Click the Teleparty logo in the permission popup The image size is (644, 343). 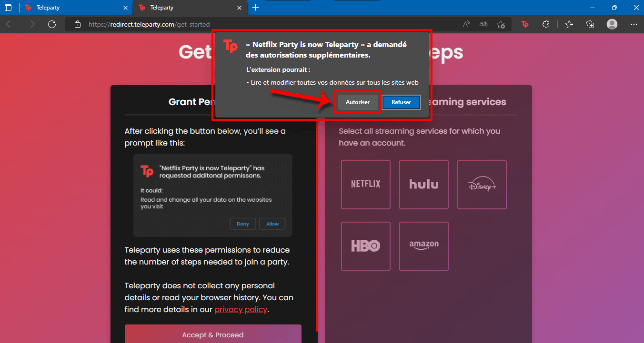point(231,46)
